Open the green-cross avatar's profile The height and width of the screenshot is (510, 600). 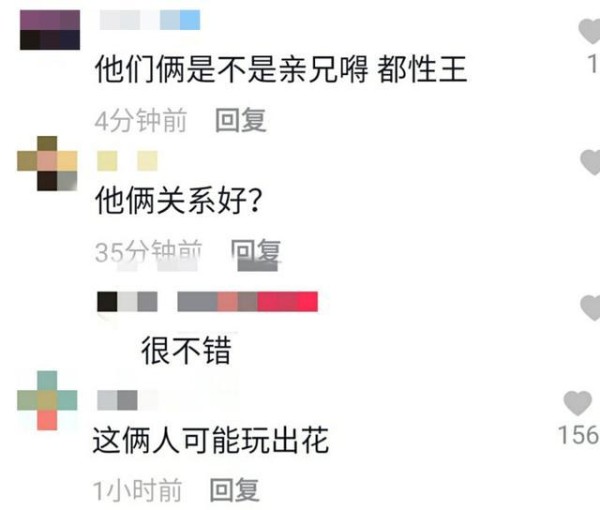[x=47, y=400]
